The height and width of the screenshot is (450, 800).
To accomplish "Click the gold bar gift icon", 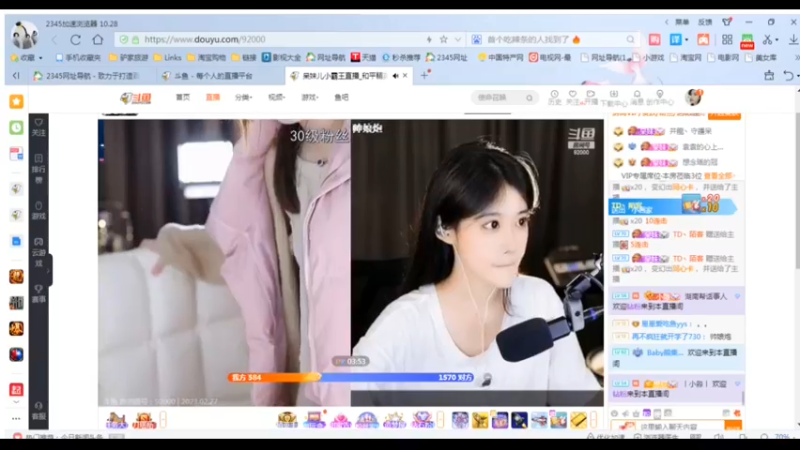I will (579, 419).
